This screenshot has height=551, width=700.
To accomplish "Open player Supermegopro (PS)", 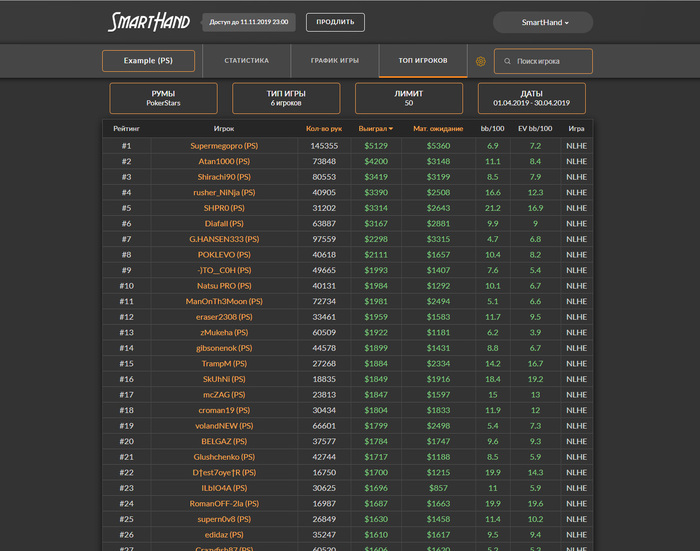I will point(224,146).
